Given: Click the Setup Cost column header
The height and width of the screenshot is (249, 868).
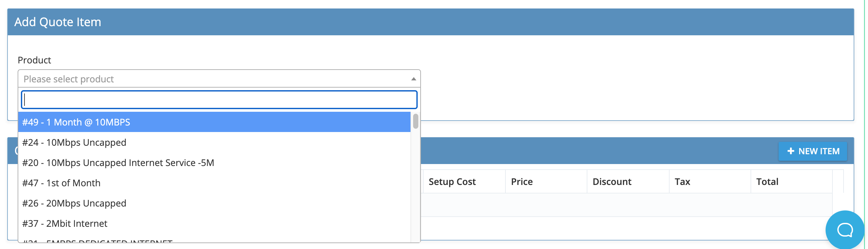Looking at the screenshot, I should pos(452,181).
